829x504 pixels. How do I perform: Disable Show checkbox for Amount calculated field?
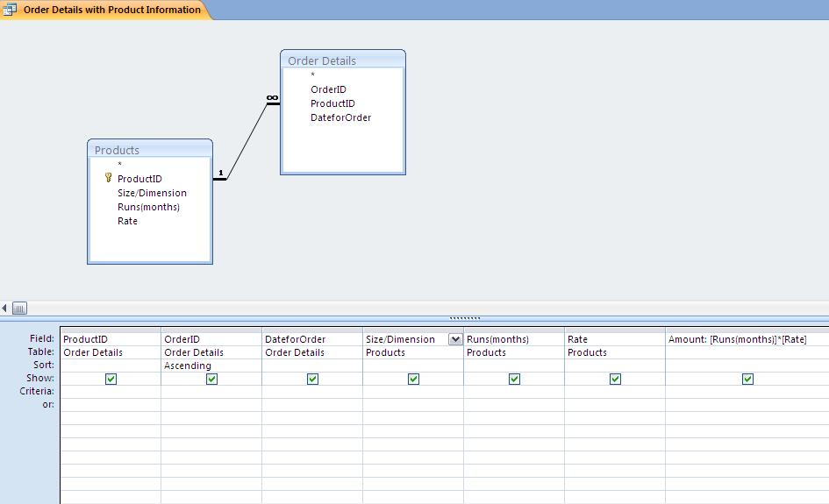click(x=747, y=379)
